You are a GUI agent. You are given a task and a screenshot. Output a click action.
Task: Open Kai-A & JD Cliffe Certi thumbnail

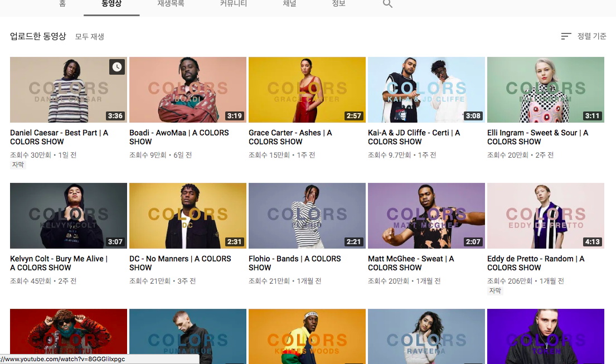(x=426, y=90)
